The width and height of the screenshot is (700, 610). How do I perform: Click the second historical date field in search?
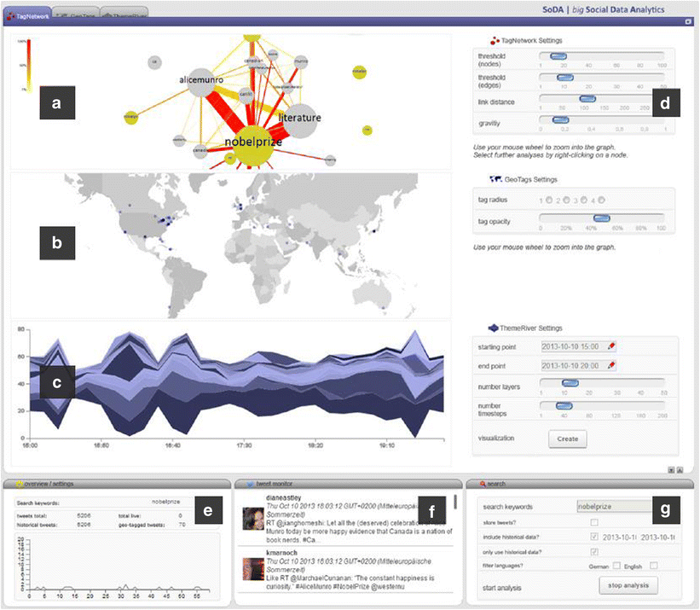[658, 537]
